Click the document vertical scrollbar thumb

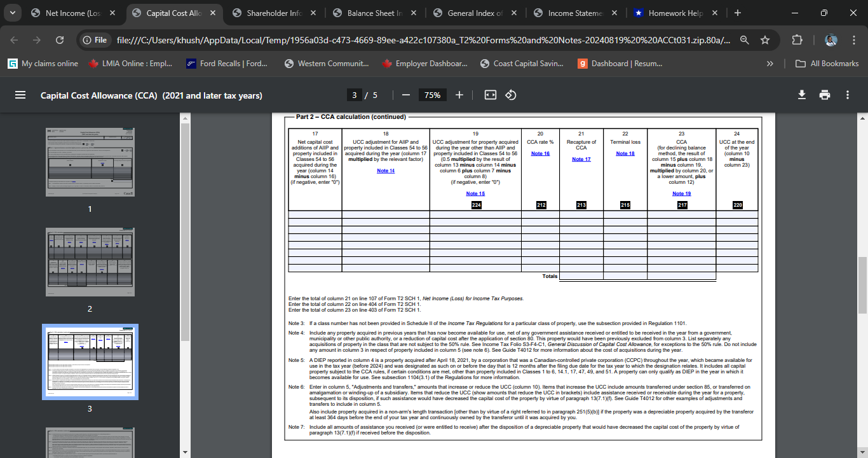tap(862, 285)
